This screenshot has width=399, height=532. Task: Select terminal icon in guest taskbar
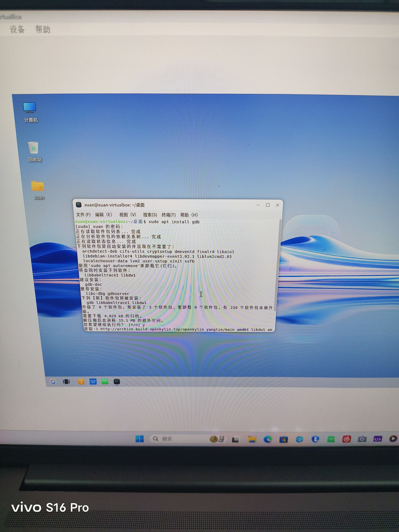117,382
